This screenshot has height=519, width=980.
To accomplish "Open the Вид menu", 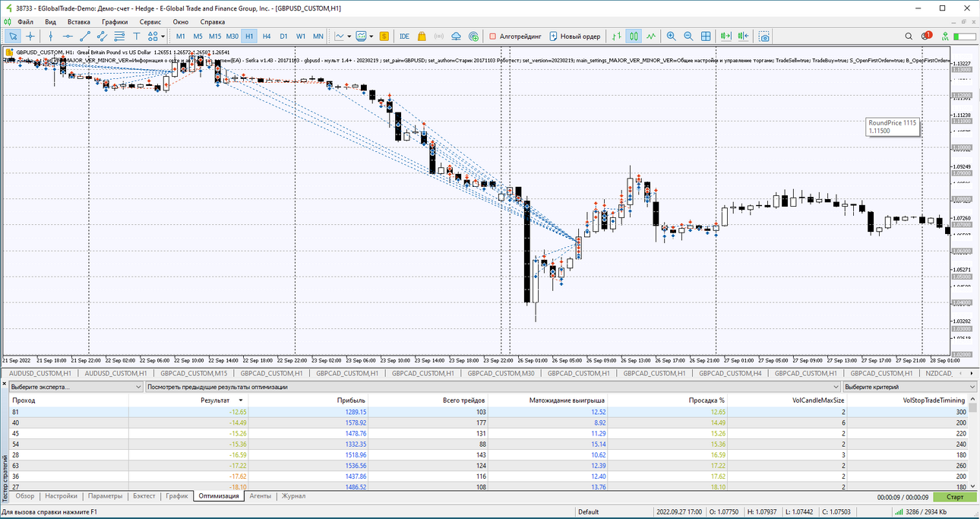I will [50, 22].
